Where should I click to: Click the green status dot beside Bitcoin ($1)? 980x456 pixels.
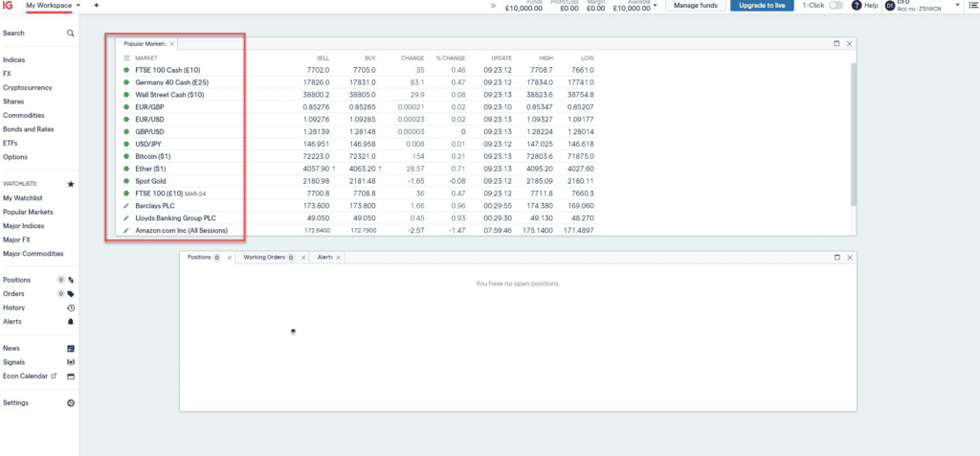point(127,156)
